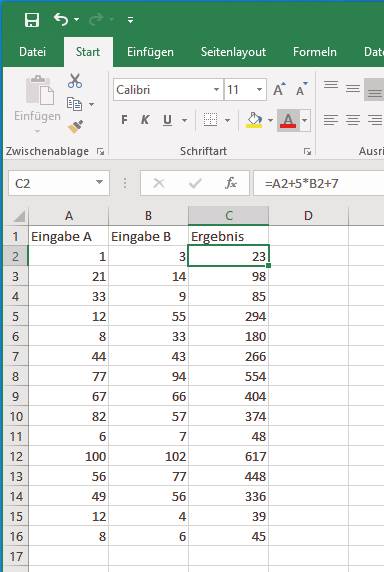Undo the last action
The width and height of the screenshot is (384, 572).
click(61, 19)
